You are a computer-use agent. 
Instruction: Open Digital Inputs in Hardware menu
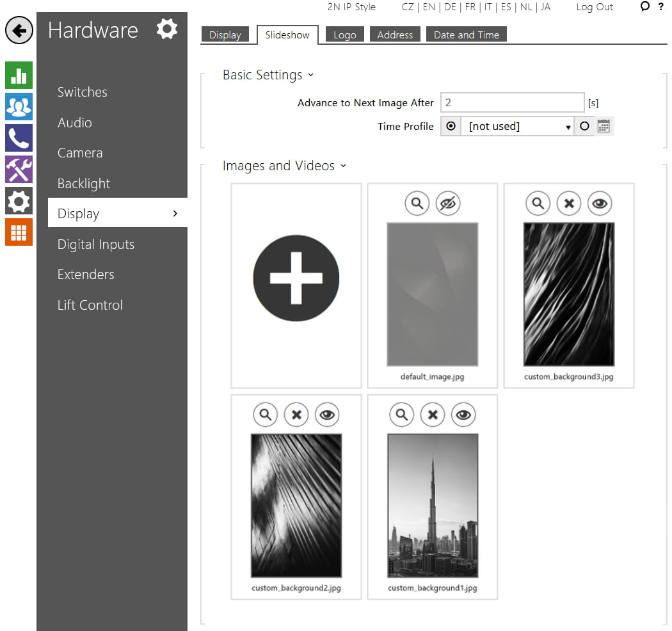[x=96, y=244]
